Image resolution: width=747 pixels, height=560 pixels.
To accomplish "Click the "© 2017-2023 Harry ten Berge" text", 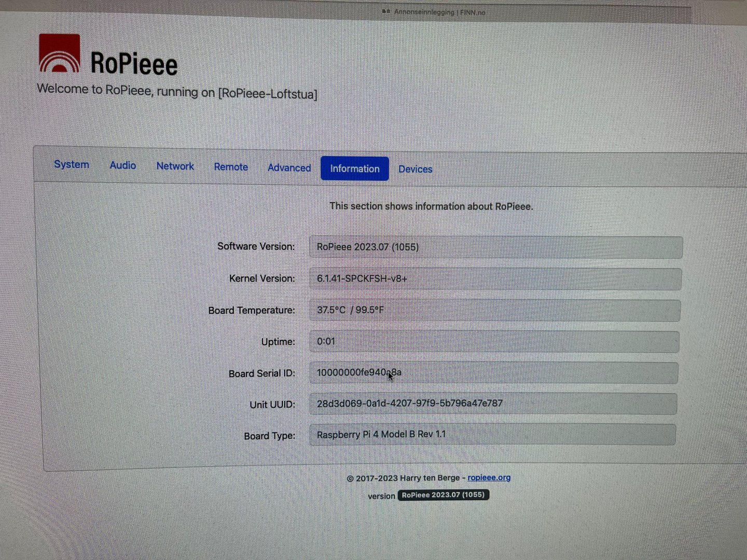I will click(403, 478).
